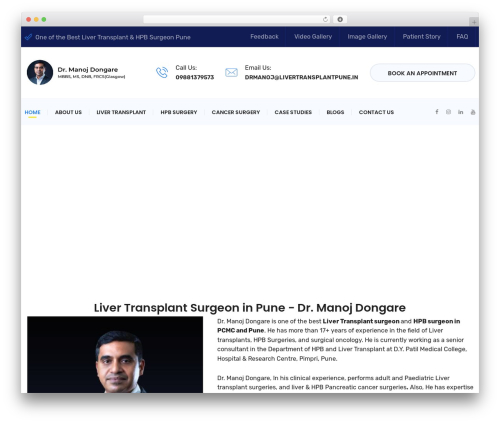
Task: Open the YouTube social icon
Action: [x=473, y=112]
